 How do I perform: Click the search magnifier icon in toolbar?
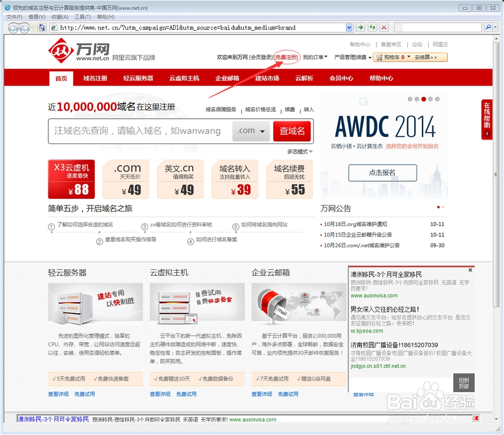click(488, 27)
